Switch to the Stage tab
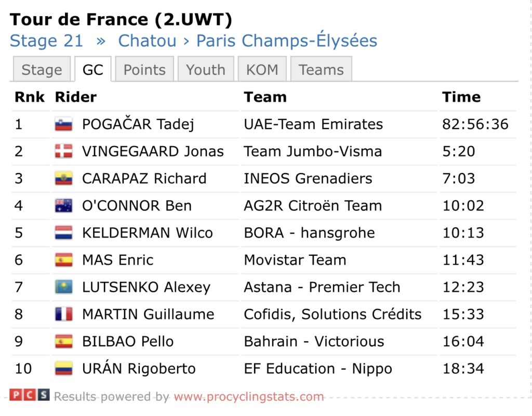 (x=42, y=70)
